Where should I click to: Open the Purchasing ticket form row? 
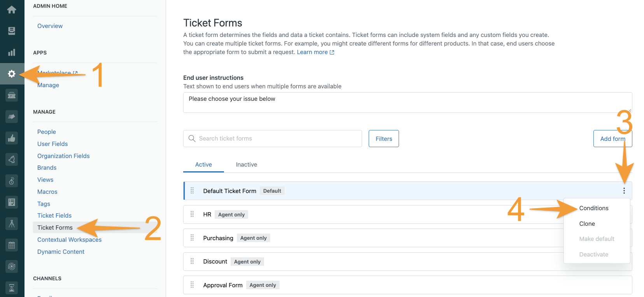pyautogui.click(x=373, y=238)
